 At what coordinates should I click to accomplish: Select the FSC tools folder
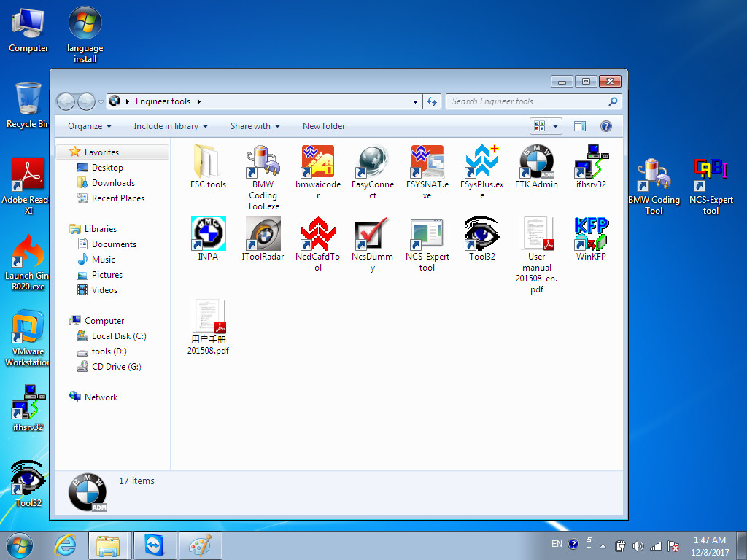click(x=208, y=161)
